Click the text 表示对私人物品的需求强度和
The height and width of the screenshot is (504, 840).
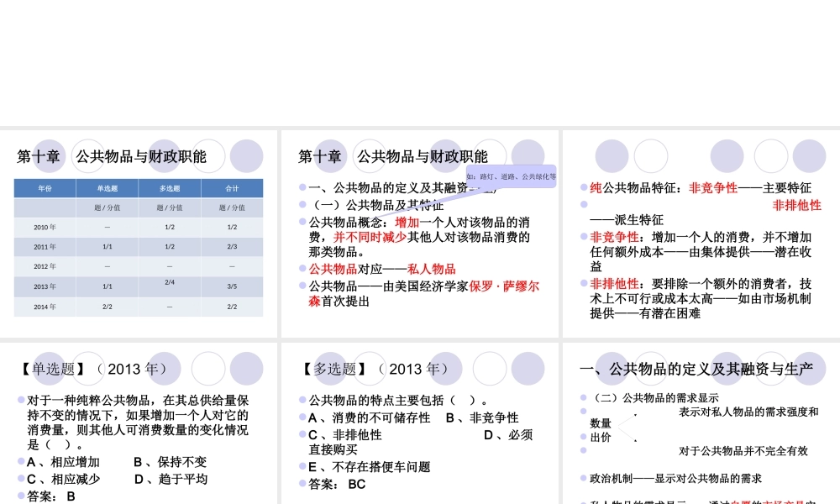click(748, 412)
